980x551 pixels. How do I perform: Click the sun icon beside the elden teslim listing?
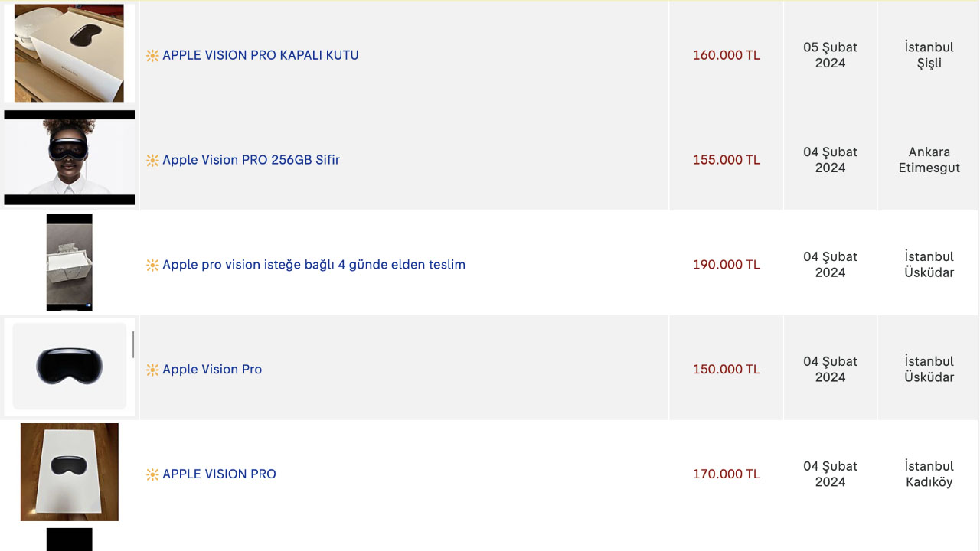click(x=152, y=265)
